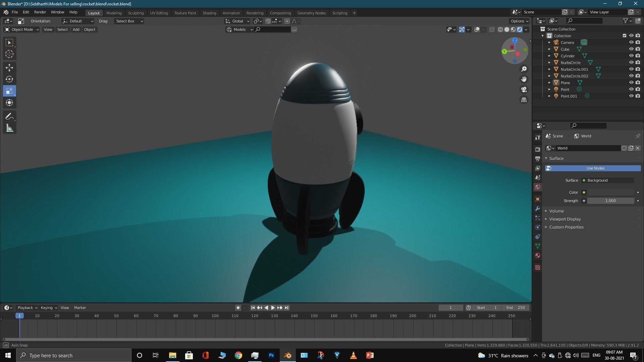Hide the Cylinder object in viewport
The image size is (644, 362).
631,56
